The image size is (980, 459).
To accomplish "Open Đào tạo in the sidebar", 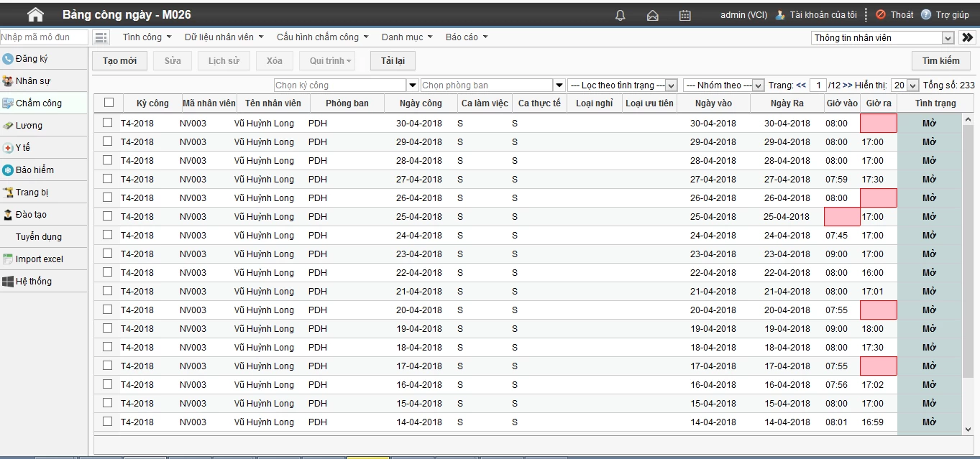I will [x=43, y=215].
